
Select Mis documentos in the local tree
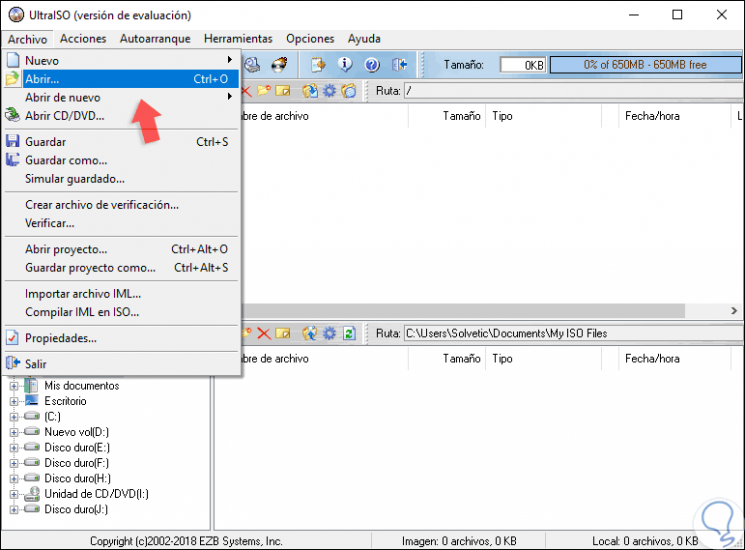[x=82, y=386]
